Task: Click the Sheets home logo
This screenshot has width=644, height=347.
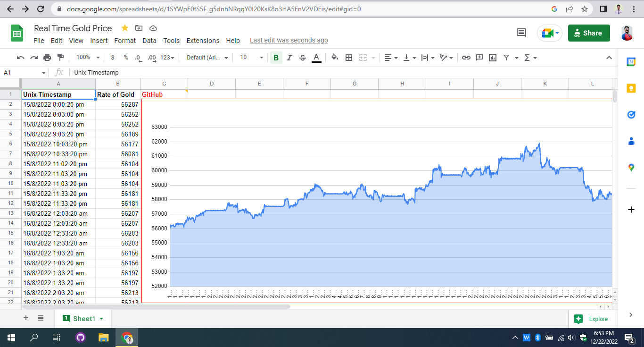Action: (17, 33)
